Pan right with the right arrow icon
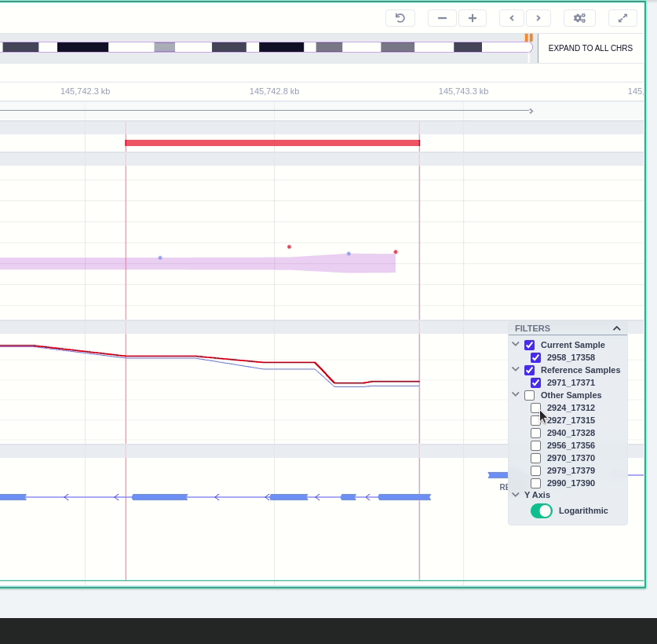 coord(538,18)
